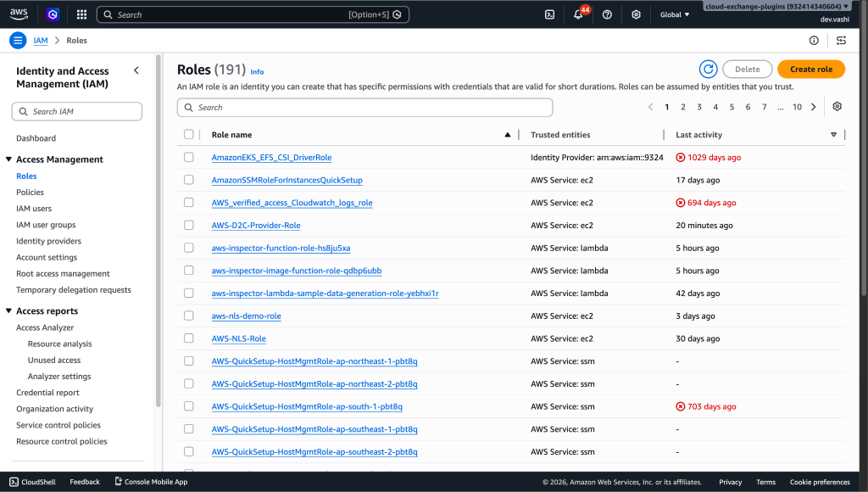The height and width of the screenshot is (492, 868).
Task: Open the Dashboard nav item
Action: pyautogui.click(x=36, y=138)
